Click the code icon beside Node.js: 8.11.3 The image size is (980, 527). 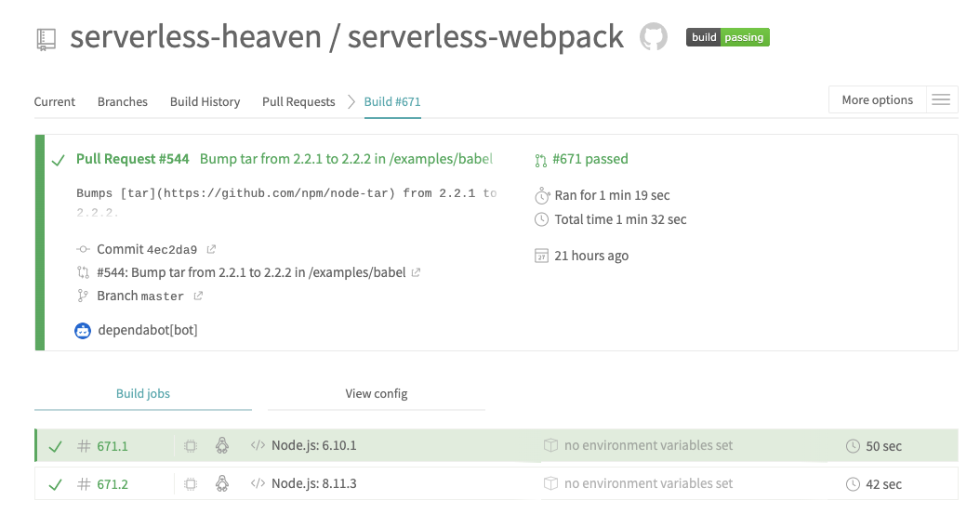click(x=258, y=483)
